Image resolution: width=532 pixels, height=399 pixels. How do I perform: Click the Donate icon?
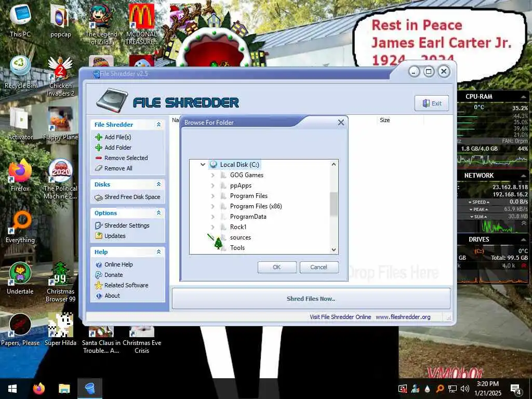click(98, 275)
